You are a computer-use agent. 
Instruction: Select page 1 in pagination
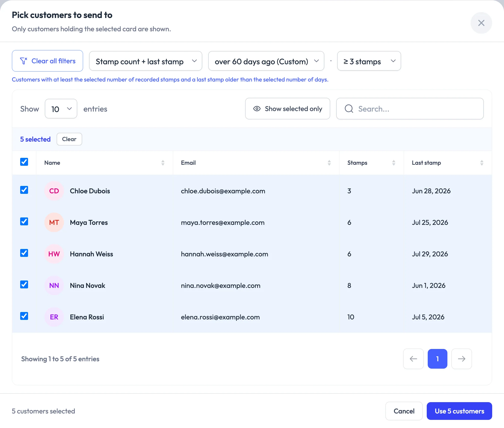tap(438, 359)
